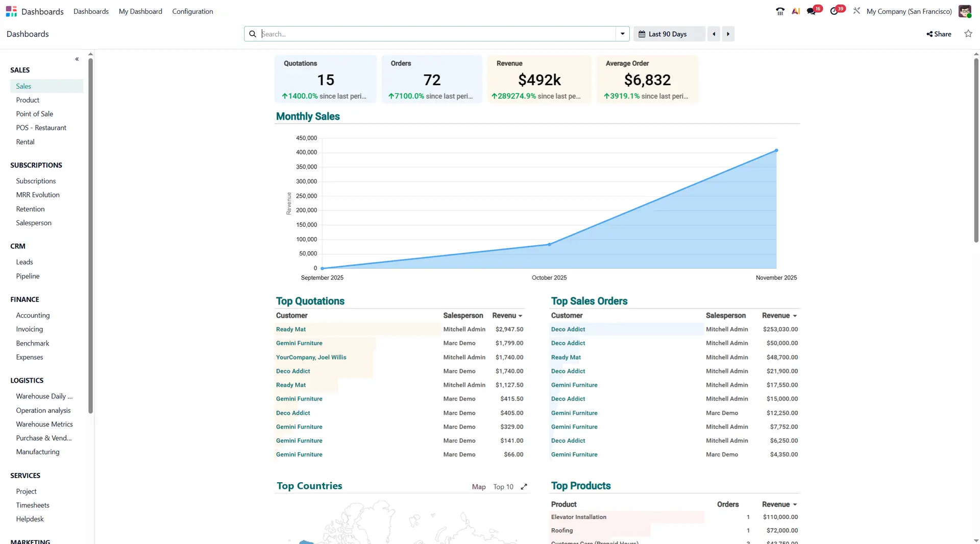
Task: Switch to My Dashboard
Action: [140, 11]
